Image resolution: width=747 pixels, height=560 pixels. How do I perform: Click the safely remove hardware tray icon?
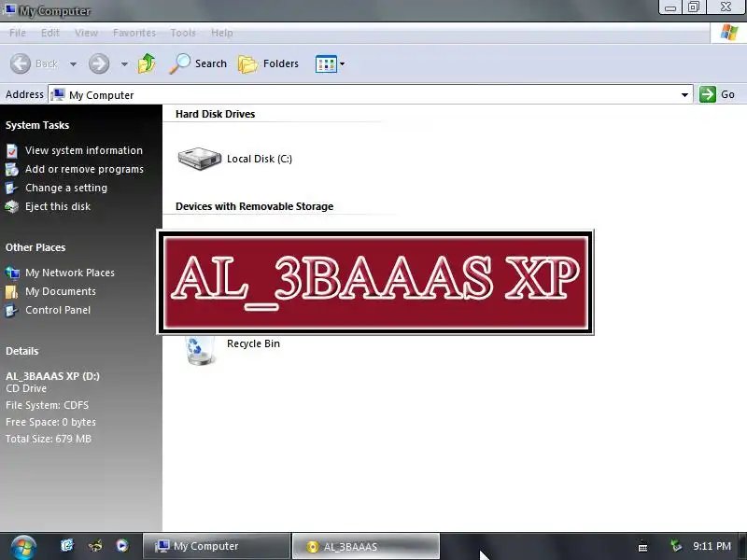tap(675, 545)
